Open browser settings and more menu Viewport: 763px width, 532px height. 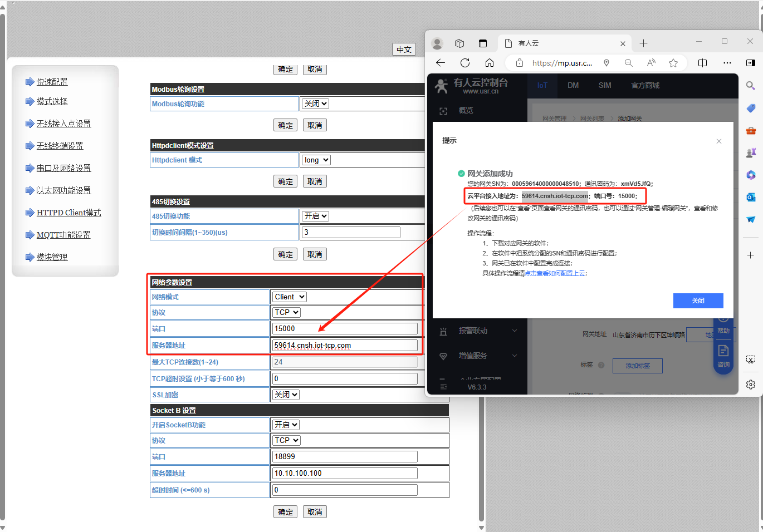pyautogui.click(x=727, y=63)
